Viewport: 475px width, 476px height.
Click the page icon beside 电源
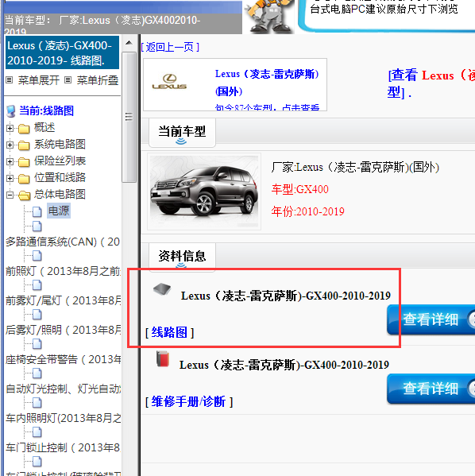click(x=37, y=211)
